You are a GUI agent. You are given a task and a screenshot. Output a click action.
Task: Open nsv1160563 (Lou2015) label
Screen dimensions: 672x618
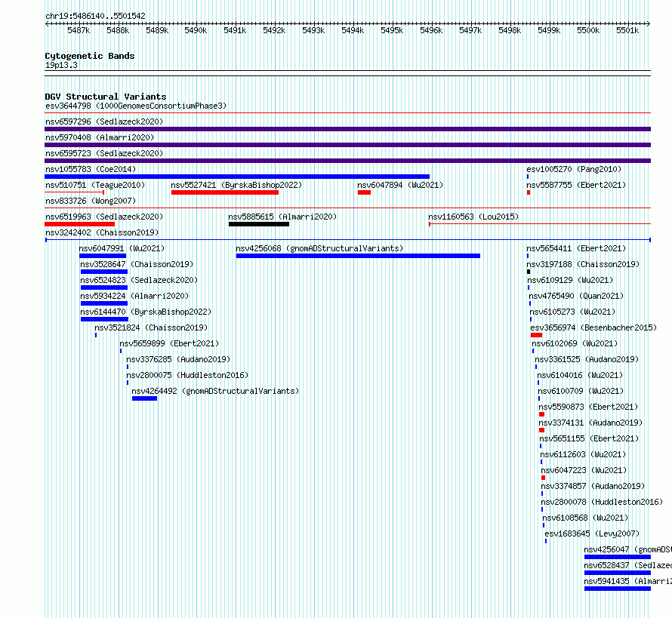473,217
